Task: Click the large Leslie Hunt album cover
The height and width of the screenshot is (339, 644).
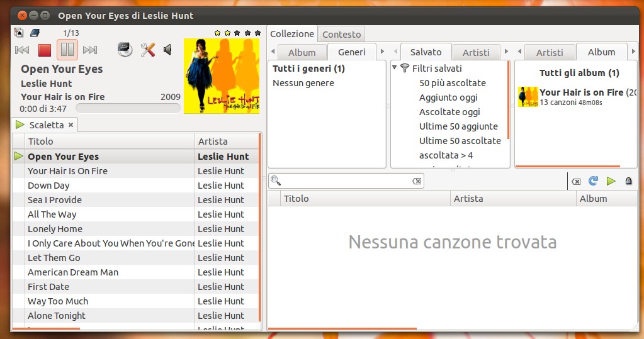Action: point(222,76)
